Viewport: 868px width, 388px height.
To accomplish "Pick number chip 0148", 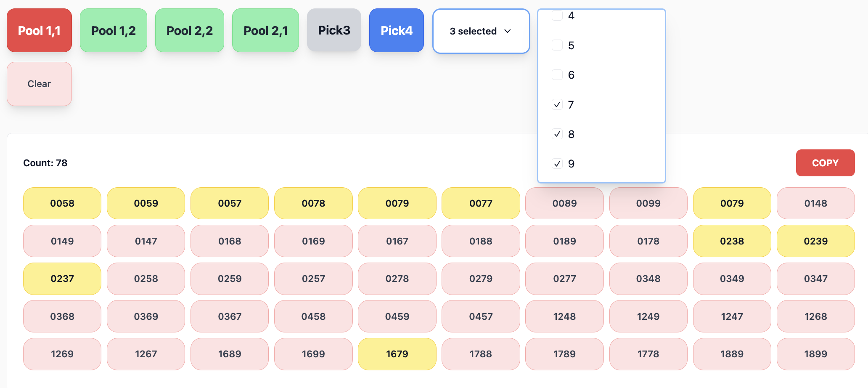I will [x=815, y=203].
